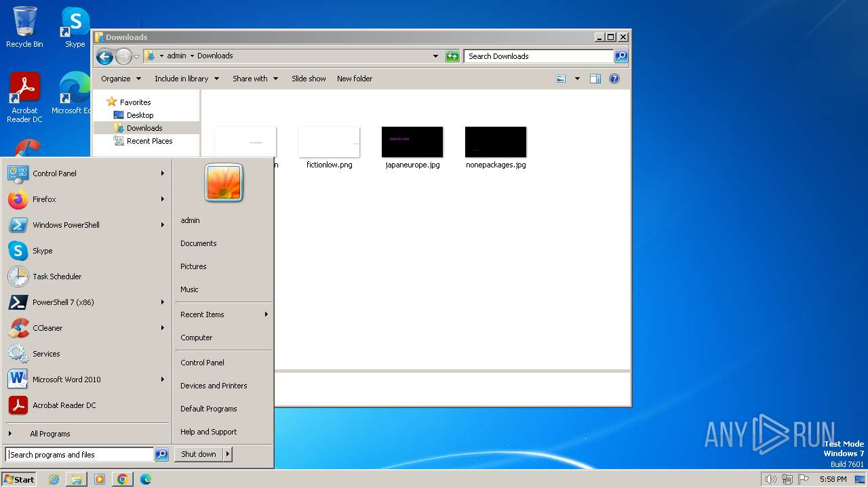The height and width of the screenshot is (488, 868).
Task: Click the Search Downloads field
Action: (x=539, y=56)
